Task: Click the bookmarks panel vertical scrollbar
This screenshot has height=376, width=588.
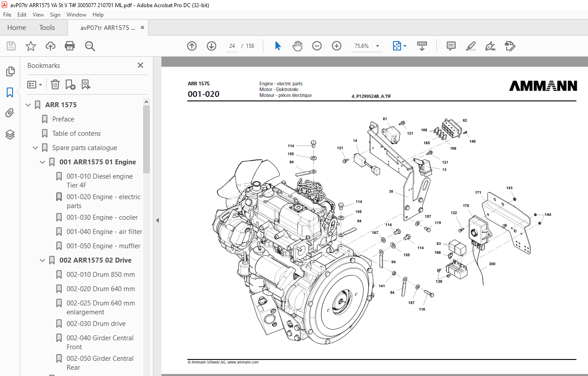Action: (146, 139)
